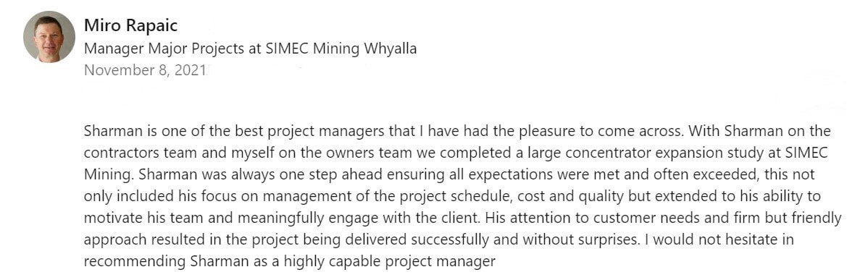Click the opening word 'Sharman' in the recommendation
Image resolution: width=868 pixels, height=280 pixels.
[109, 132]
